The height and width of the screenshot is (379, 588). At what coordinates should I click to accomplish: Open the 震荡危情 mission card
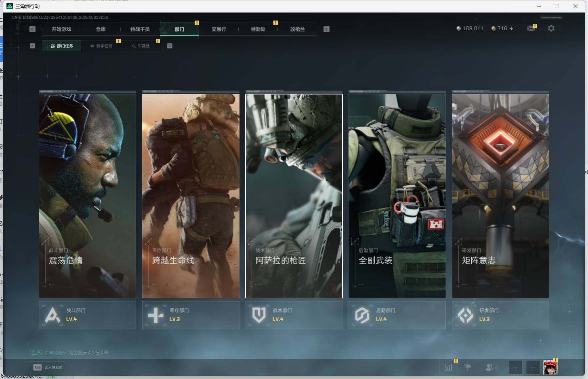87,196
